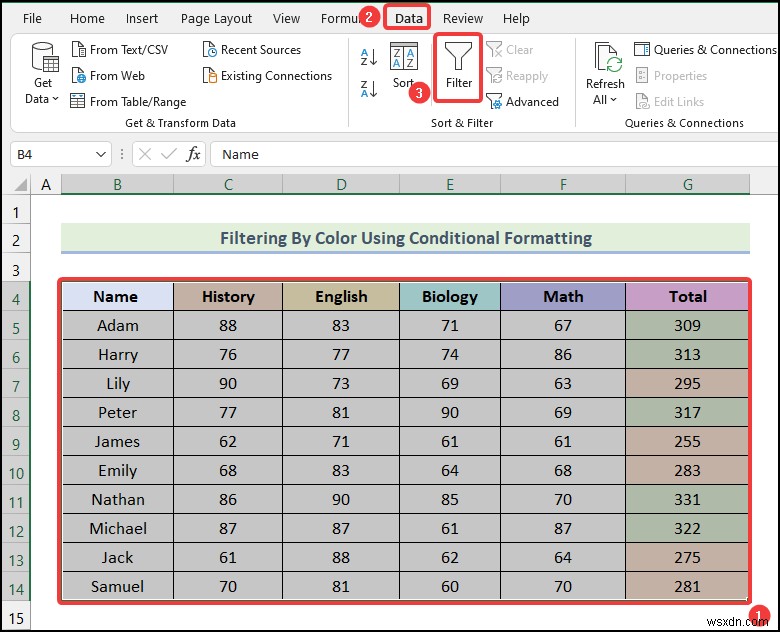The height and width of the screenshot is (632, 780).
Task: Select cell containing Michael
Action: click(117, 528)
